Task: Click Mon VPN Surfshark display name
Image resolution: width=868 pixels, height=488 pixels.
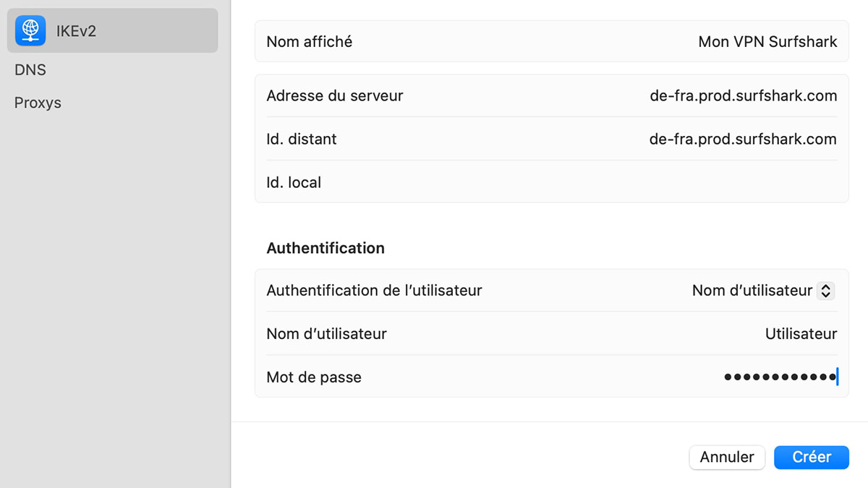Action: click(x=767, y=41)
